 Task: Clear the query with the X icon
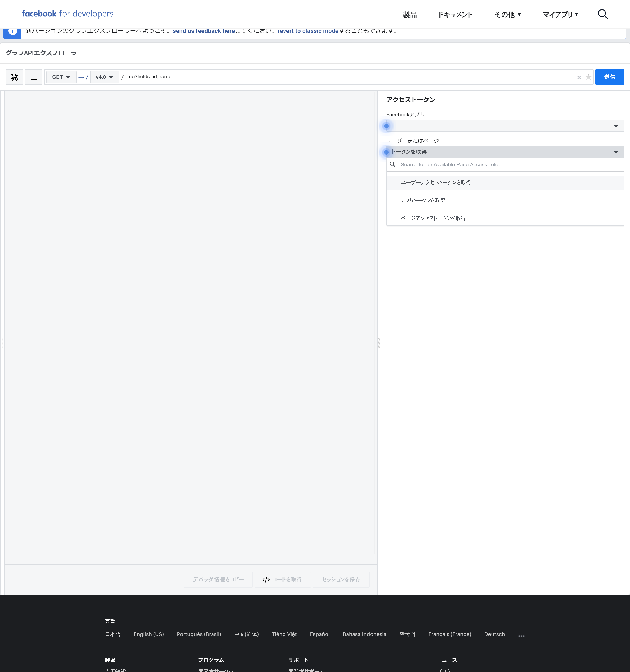point(579,77)
